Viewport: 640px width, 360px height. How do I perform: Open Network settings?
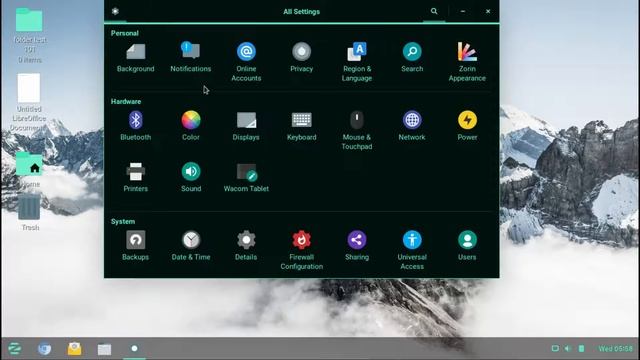click(x=412, y=126)
